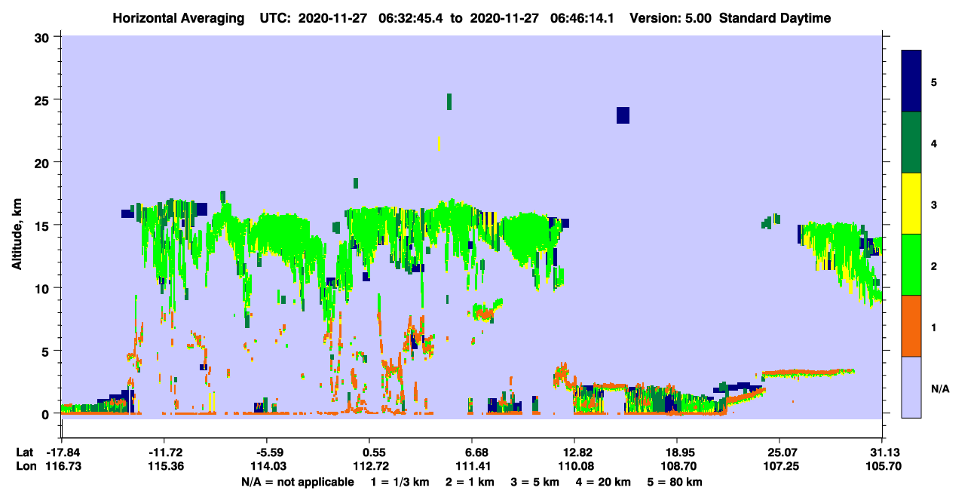Click the y-axis tick label 20
980x503 pixels.
pos(44,162)
